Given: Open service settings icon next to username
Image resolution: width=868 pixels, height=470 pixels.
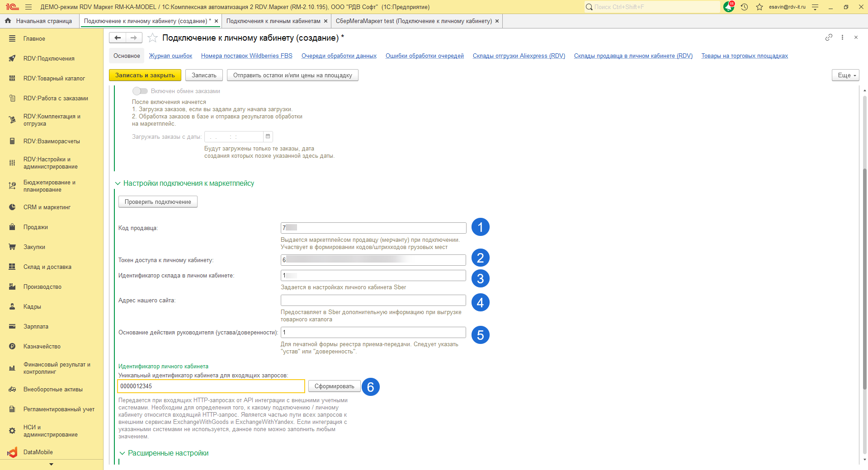Looking at the screenshot, I should pyautogui.click(x=815, y=7).
